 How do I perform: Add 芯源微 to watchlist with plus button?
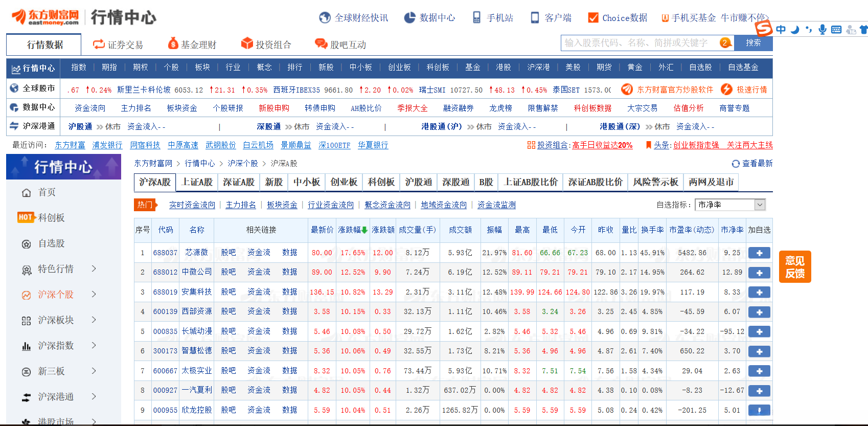[x=759, y=253]
